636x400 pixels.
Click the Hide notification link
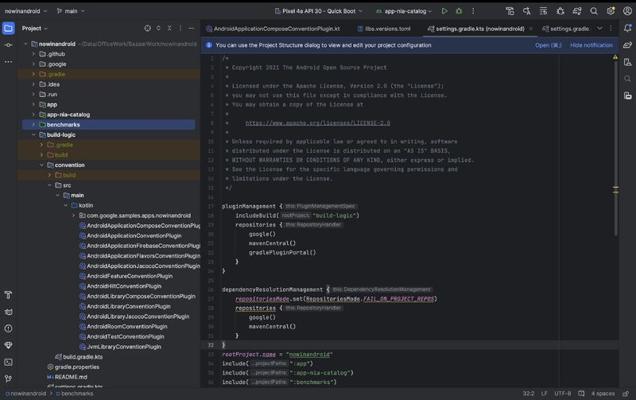591,45
